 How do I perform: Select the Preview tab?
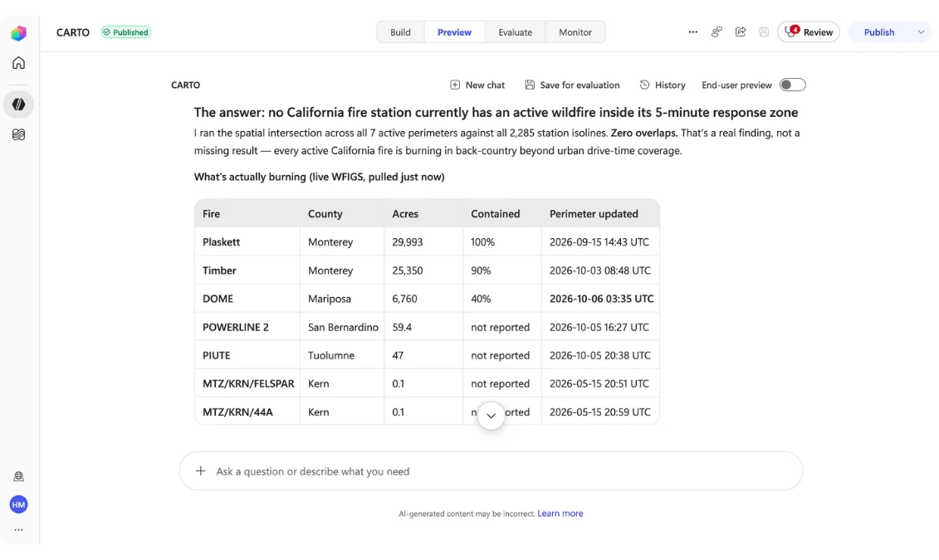[454, 32]
